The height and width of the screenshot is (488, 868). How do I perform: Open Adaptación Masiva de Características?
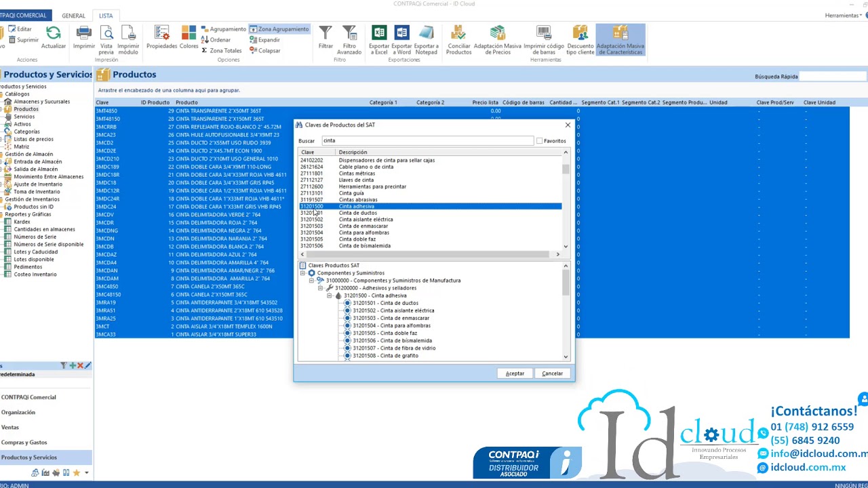click(x=620, y=40)
